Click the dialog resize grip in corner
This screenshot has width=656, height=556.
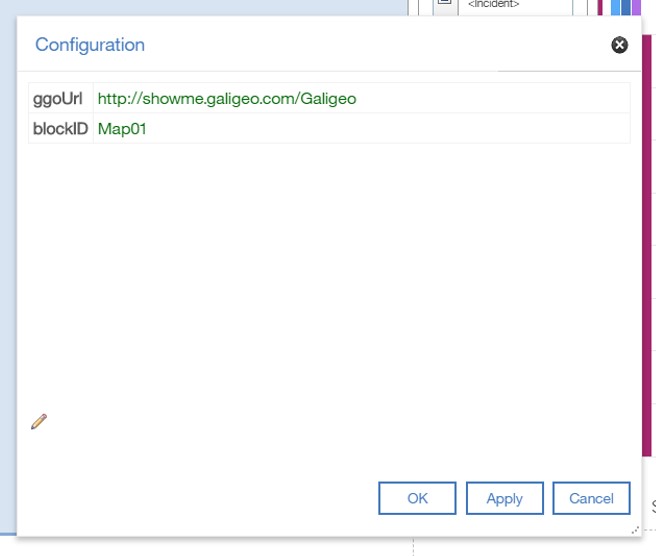tap(635, 530)
